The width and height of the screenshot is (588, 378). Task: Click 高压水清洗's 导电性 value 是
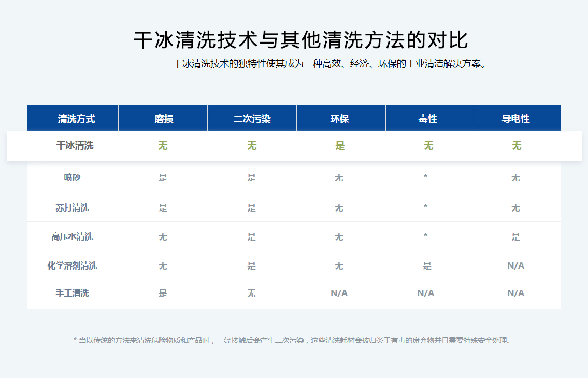pyautogui.click(x=516, y=236)
